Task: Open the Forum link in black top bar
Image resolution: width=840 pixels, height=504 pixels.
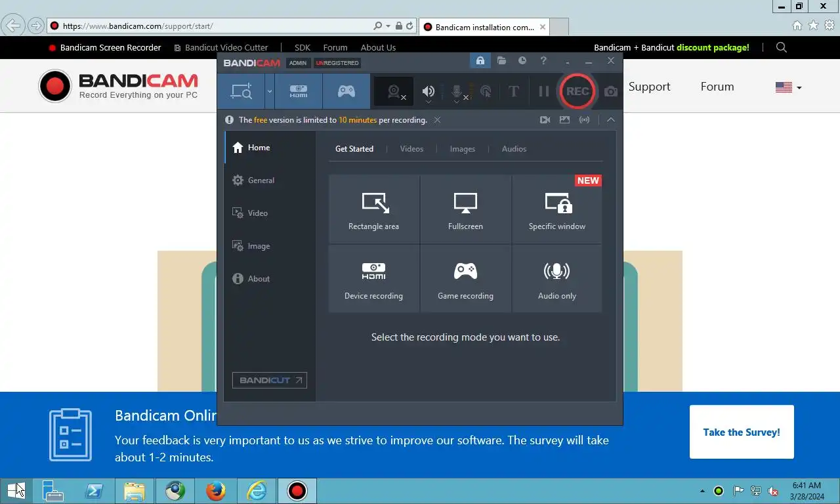Action: point(335,47)
